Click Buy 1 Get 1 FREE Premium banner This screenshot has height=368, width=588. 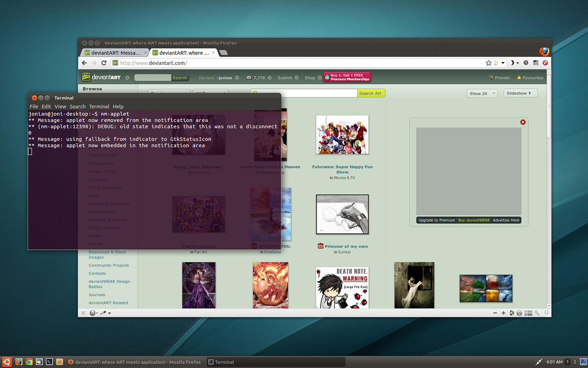(x=347, y=77)
